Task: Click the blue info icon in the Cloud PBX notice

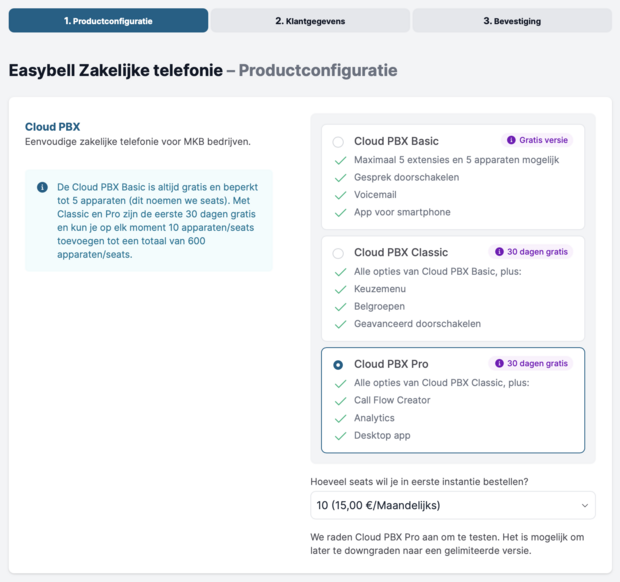Action: click(x=42, y=187)
